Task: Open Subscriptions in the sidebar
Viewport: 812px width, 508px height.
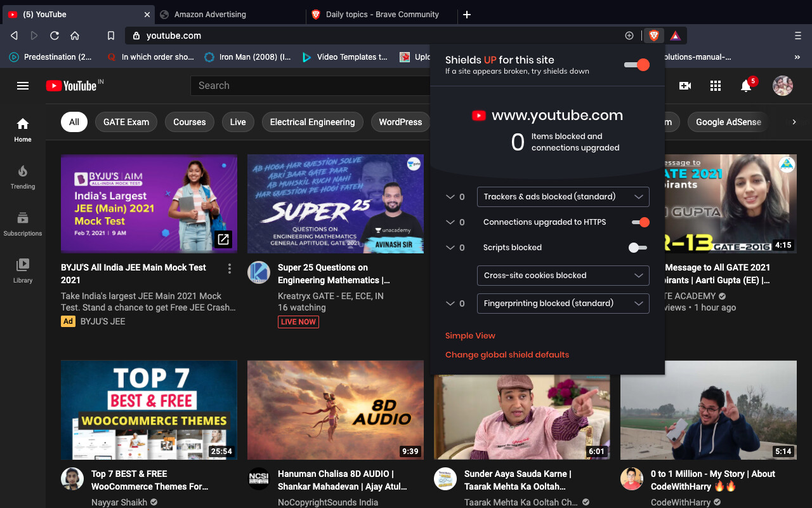Action: point(23,224)
